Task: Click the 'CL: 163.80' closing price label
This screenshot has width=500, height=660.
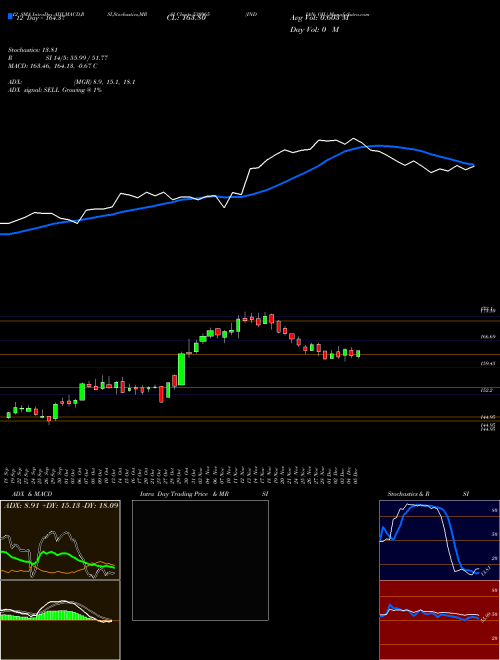Action: point(186,18)
